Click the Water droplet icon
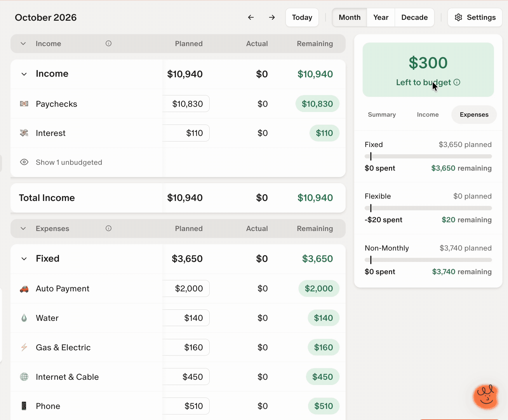This screenshot has width=508, height=420. point(24,318)
